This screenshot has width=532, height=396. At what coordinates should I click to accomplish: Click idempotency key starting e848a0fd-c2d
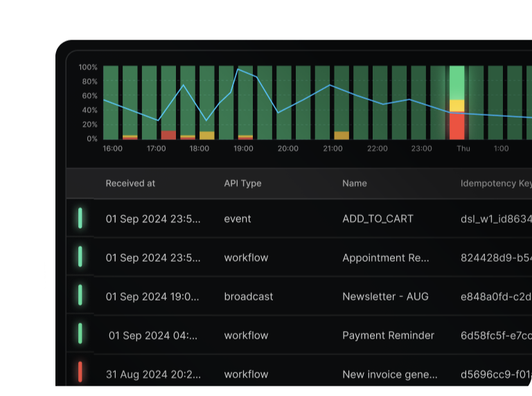tap(496, 297)
